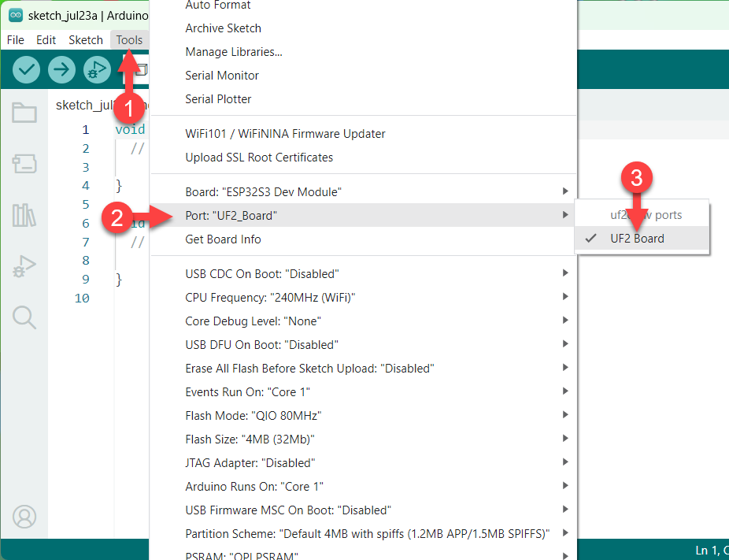This screenshot has width=729, height=560.
Task: Open the Debug panel sidebar icon
Action: coord(24,266)
